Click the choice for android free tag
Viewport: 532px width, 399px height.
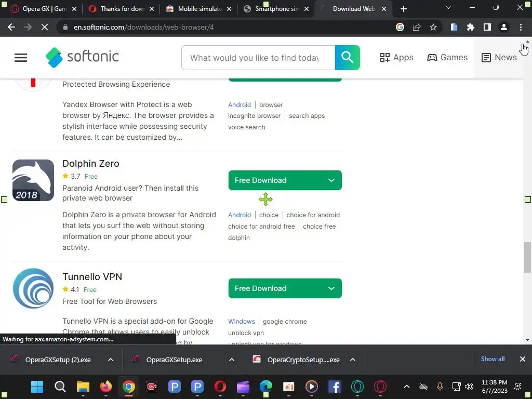261,227
